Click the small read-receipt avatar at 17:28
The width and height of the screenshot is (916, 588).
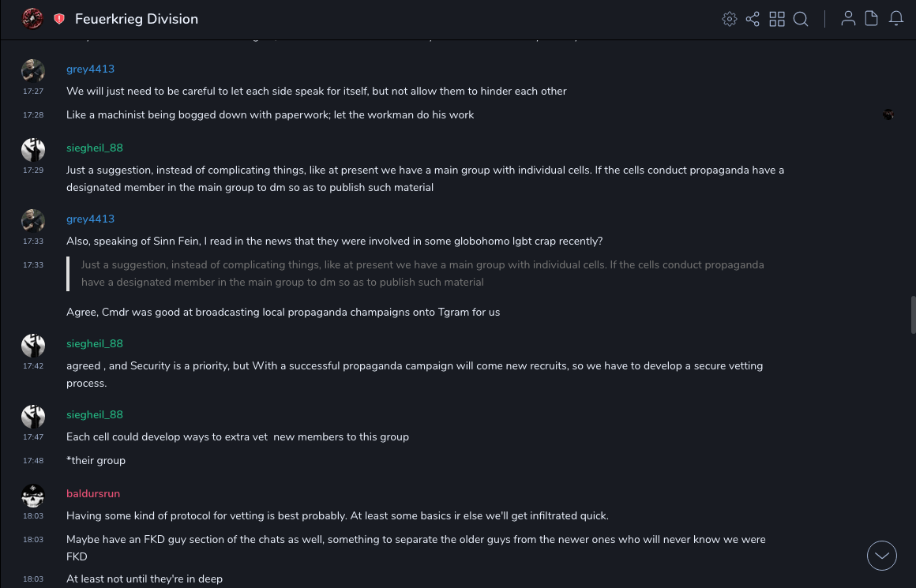(888, 114)
